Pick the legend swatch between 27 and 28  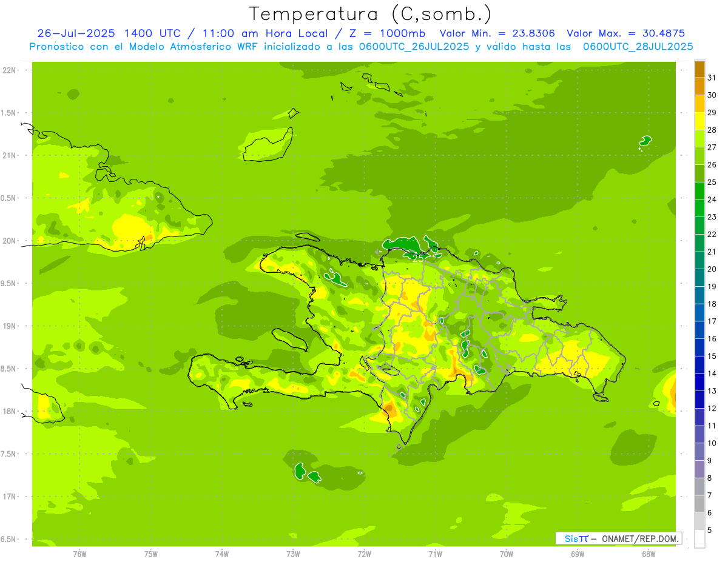(699, 138)
